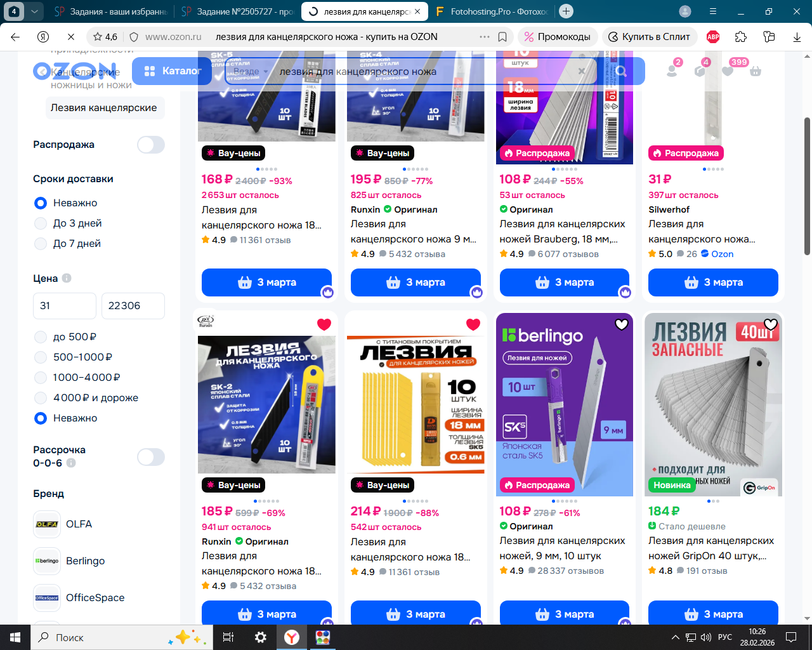Show hidden system tray icons
812x650 pixels.
675,637
